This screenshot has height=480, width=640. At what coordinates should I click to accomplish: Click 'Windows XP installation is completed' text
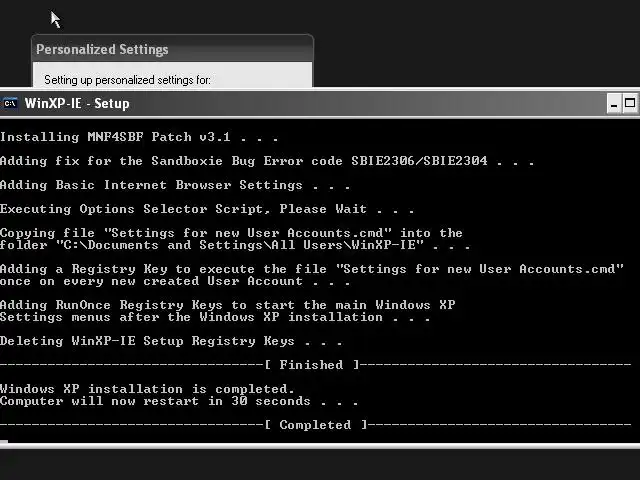click(147, 389)
